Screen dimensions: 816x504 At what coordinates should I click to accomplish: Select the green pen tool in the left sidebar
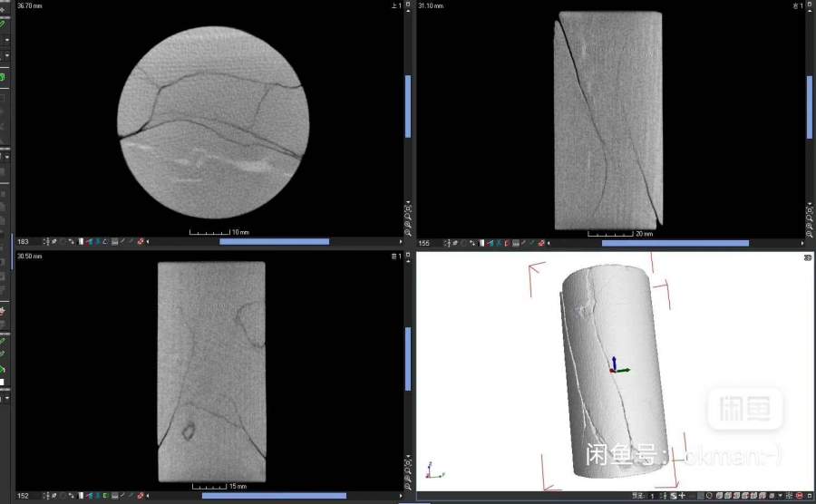click(3, 25)
